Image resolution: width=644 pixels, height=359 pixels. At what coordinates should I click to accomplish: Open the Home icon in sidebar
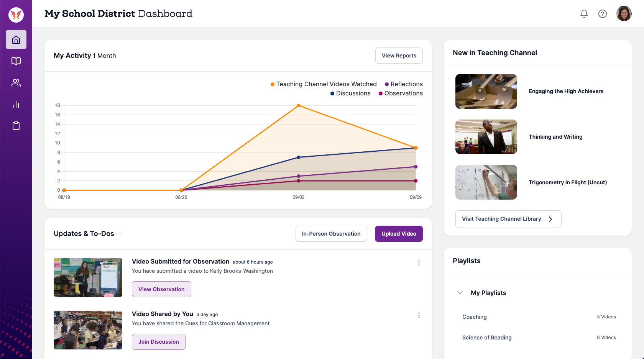click(x=16, y=40)
